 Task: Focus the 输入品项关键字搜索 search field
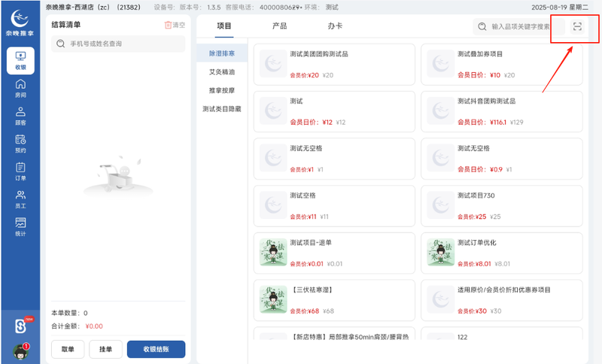(x=519, y=26)
